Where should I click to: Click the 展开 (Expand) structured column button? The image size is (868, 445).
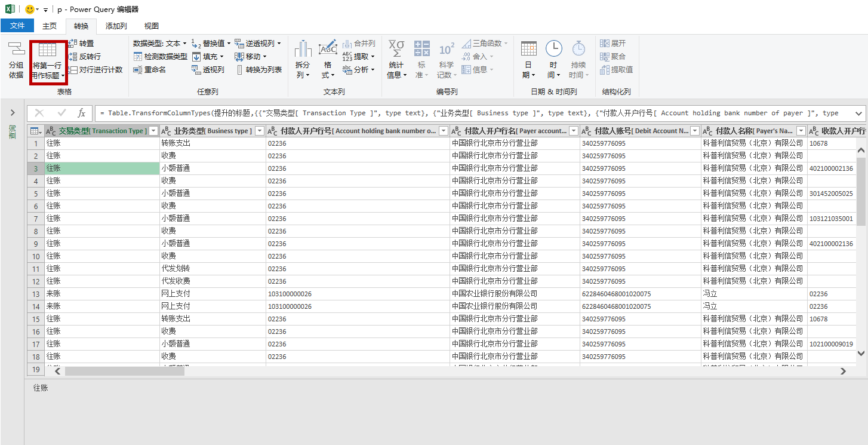click(613, 43)
